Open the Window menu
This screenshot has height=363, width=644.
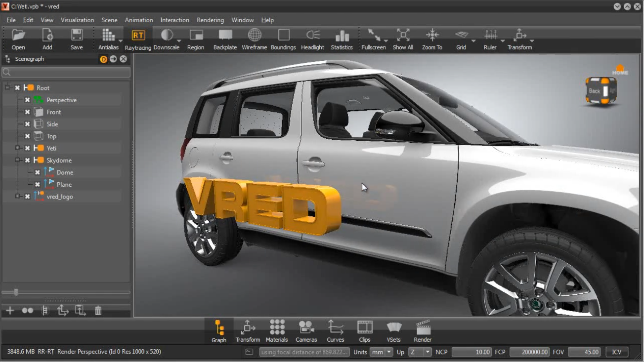[x=243, y=20]
